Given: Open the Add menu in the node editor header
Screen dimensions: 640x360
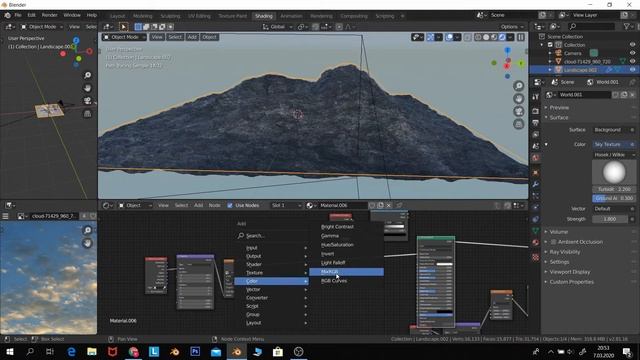Looking at the screenshot, I should (198, 206).
